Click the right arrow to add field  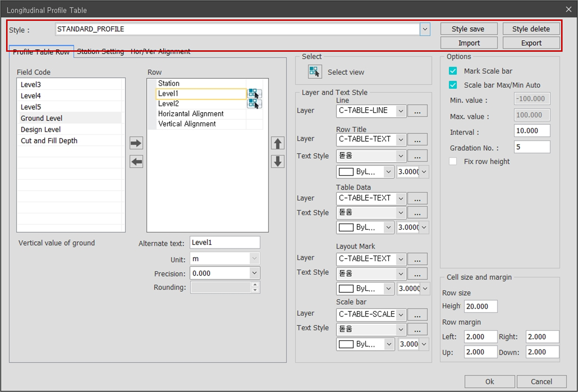[x=136, y=143]
